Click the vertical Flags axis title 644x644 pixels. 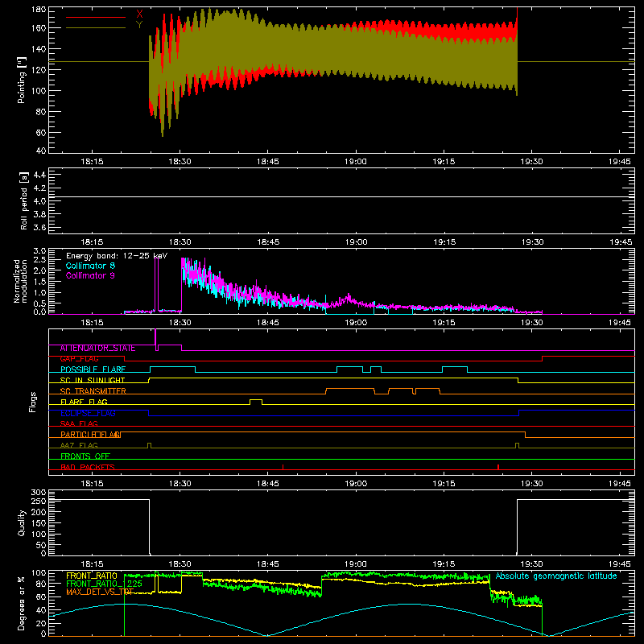click(x=33, y=402)
